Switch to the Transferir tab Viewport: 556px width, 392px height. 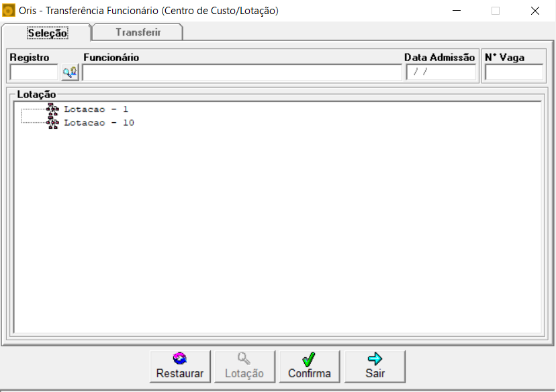click(138, 32)
